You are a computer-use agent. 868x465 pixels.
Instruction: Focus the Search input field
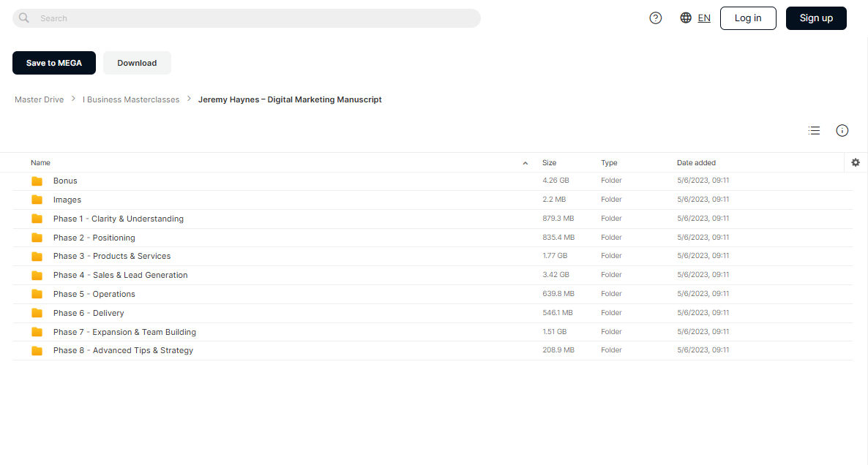(x=247, y=18)
